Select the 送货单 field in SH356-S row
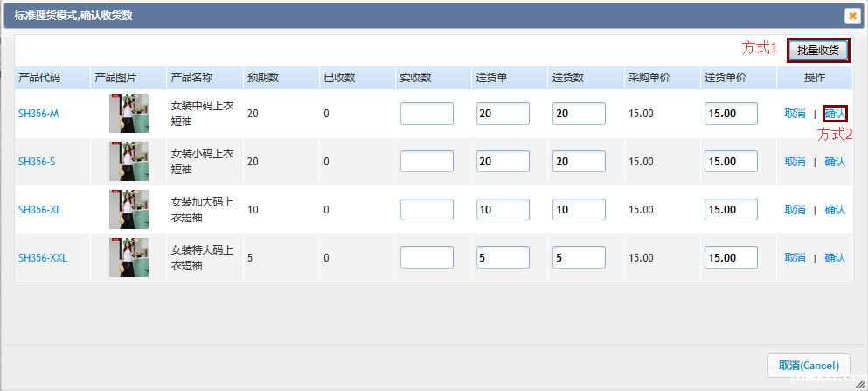Image resolution: width=868 pixels, height=391 pixels. 503,162
